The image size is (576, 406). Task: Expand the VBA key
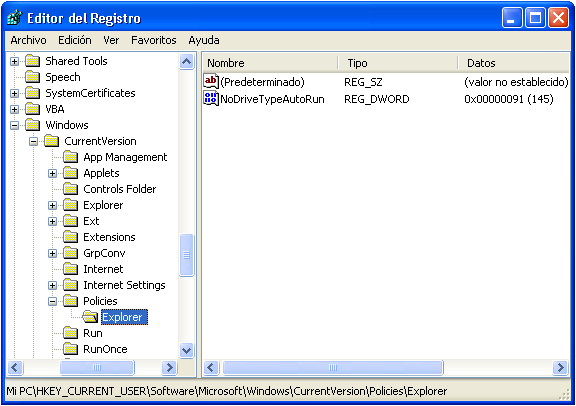pos(14,109)
